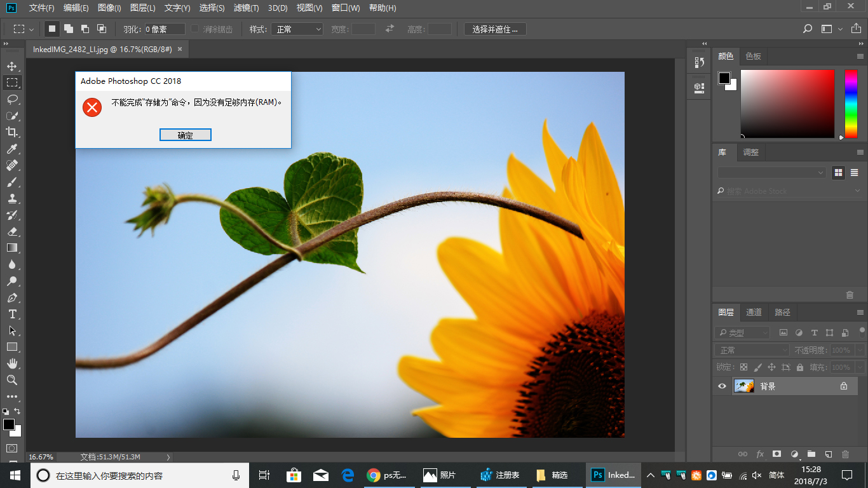Image resolution: width=868 pixels, height=488 pixels.
Task: Click the 选择并遮住 button
Action: 495,29
